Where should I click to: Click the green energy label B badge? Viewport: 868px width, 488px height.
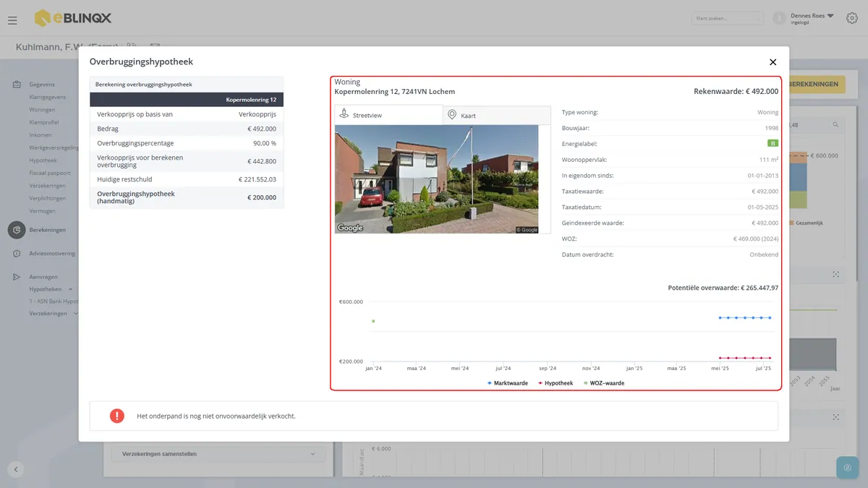point(773,144)
